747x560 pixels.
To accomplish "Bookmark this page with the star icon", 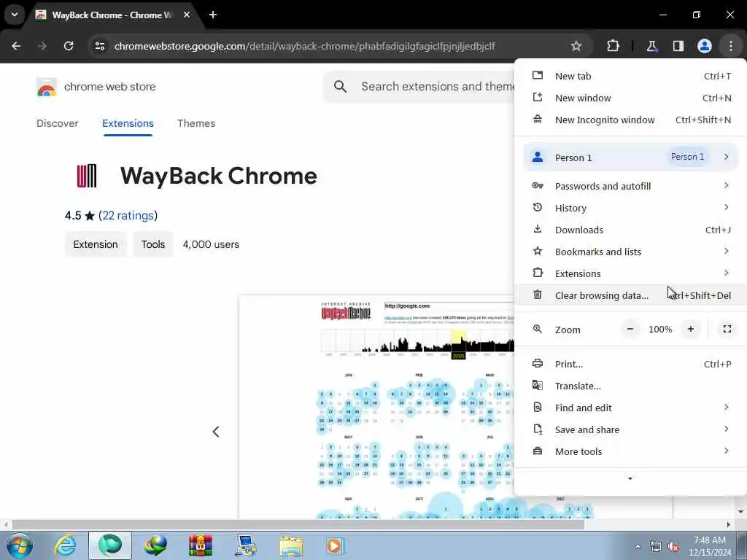I will click(576, 46).
